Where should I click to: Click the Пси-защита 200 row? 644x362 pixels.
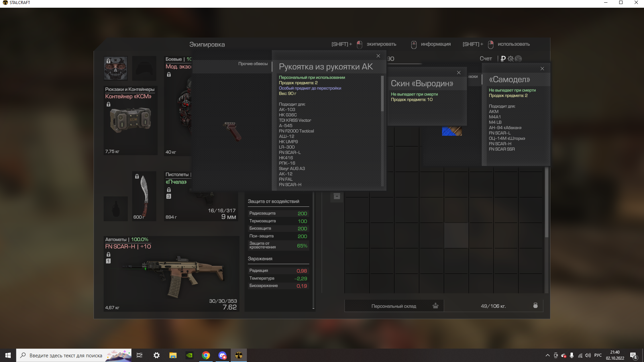click(x=278, y=236)
